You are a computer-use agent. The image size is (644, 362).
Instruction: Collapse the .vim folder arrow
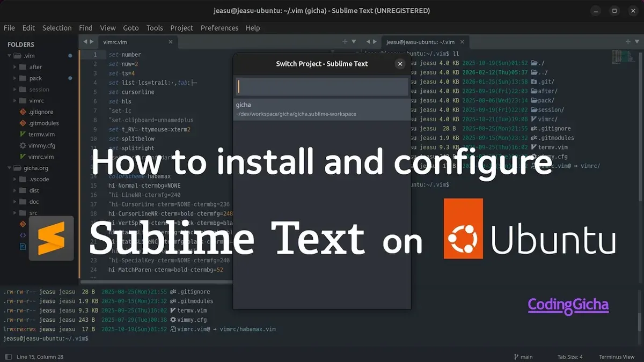[x=10, y=56]
